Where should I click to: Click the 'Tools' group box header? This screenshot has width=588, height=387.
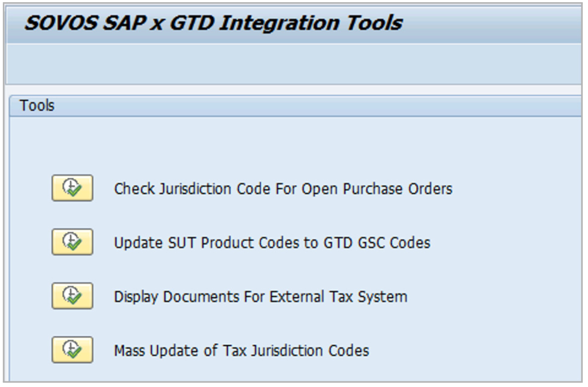(x=37, y=106)
